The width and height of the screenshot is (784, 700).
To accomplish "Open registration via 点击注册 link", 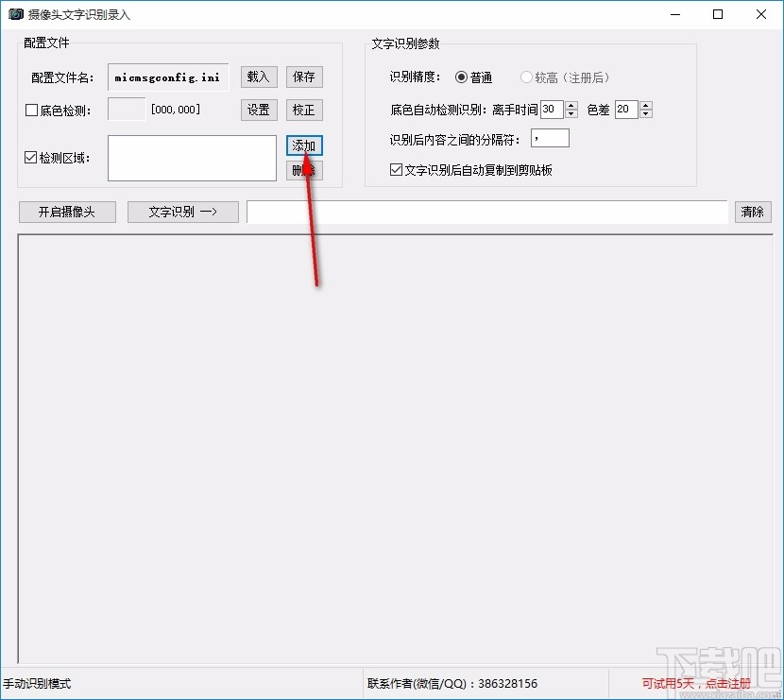I will 738,683.
